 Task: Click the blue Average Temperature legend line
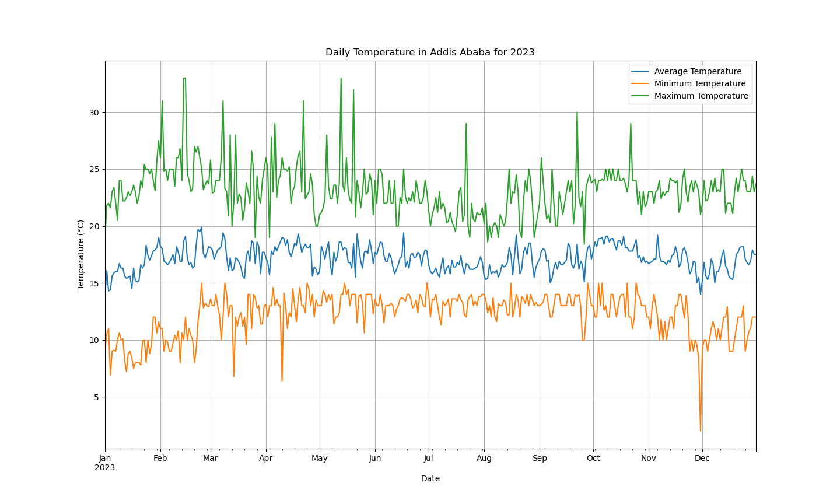click(641, 72)
